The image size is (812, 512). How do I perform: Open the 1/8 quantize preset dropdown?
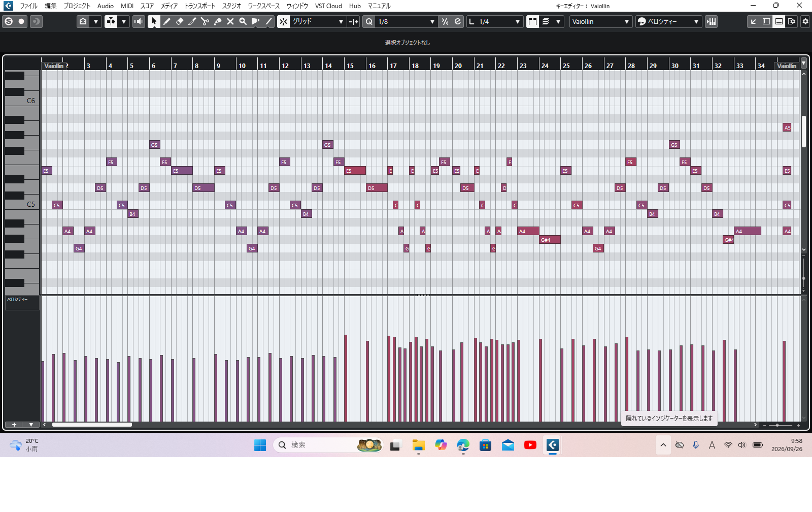(406, 21)
